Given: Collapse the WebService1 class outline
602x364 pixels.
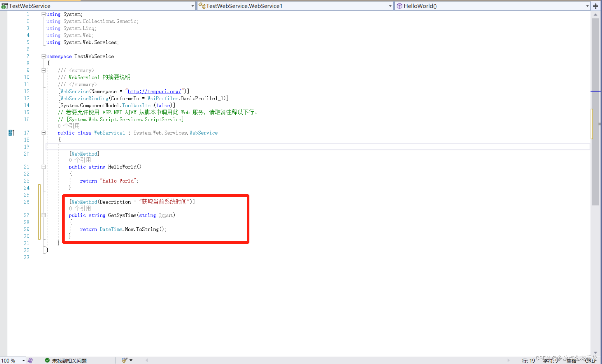Looking at the screenshot, I should click(43, 133).
